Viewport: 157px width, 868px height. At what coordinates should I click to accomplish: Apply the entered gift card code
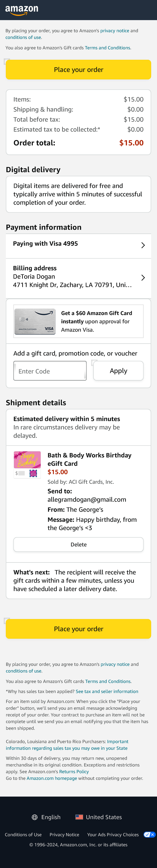(x=118, y=371)
